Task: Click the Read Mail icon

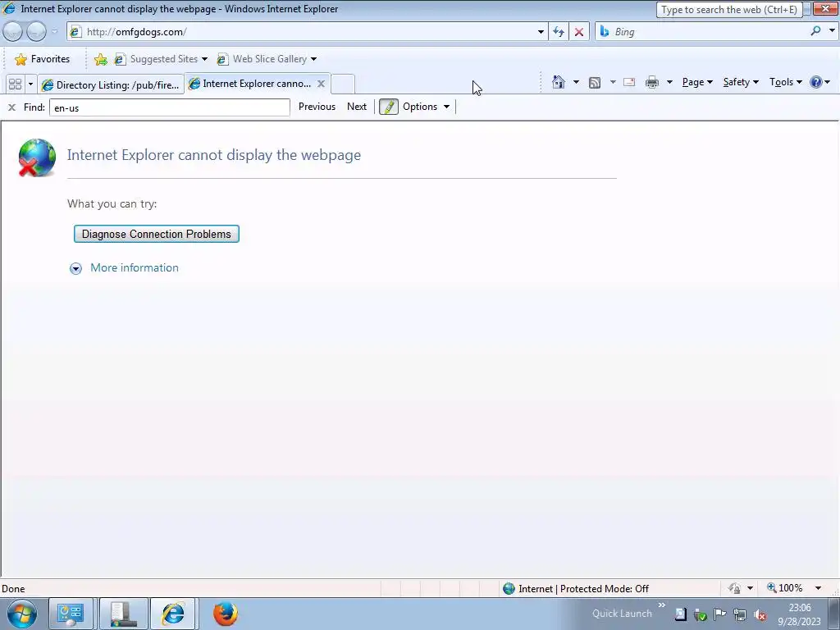Action: [629, 82]
